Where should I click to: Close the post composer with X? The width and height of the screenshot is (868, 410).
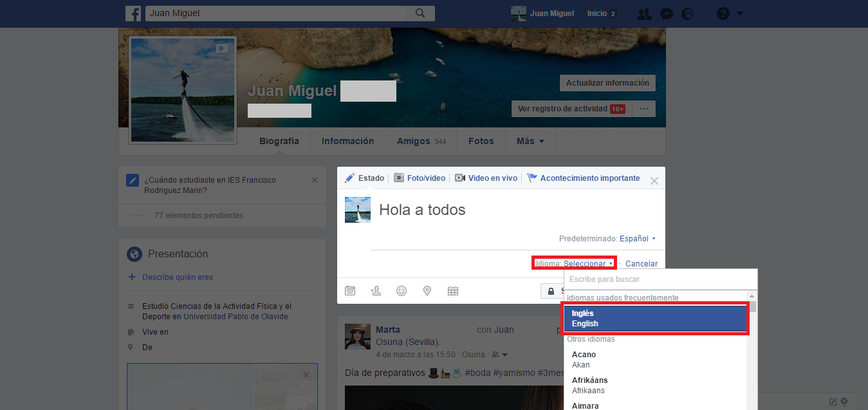pyautogui.click(x=654, y=181)
